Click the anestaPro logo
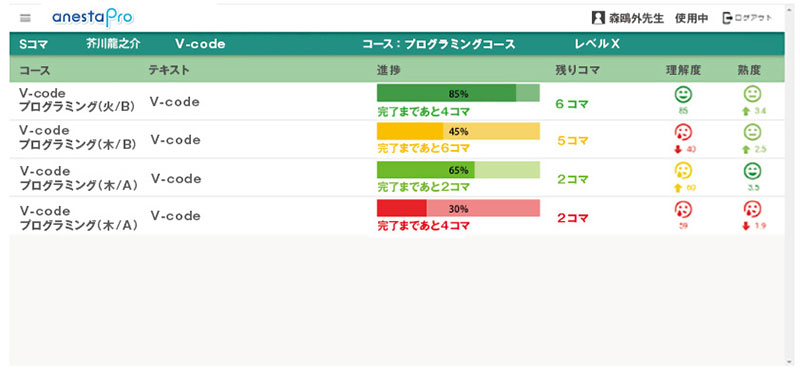Screen dimensions: 800x371 click(92, 18)
